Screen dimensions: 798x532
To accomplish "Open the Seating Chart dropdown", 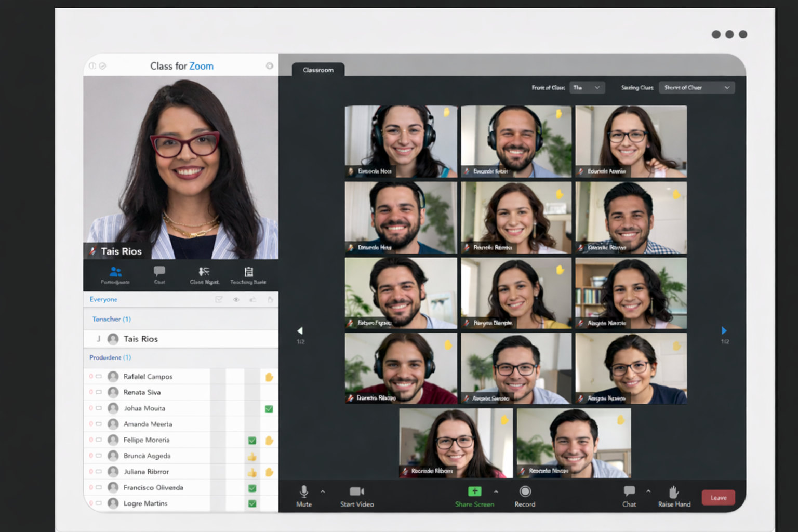I will point(696,88).
